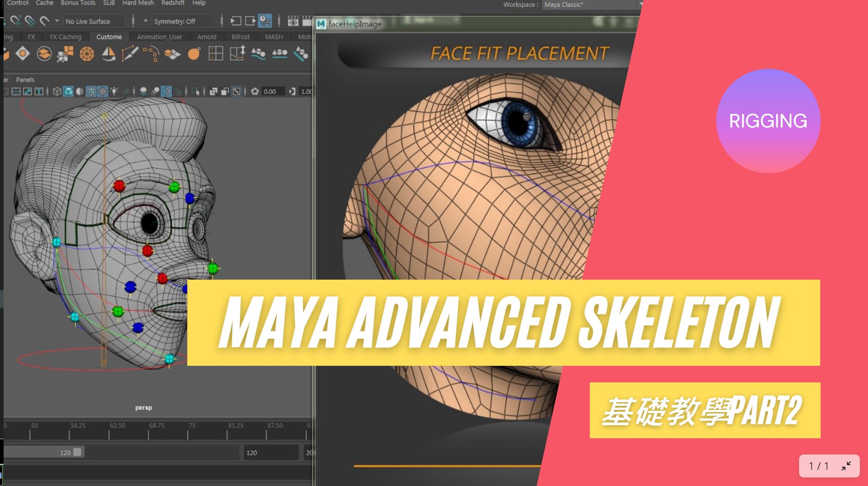Expand the snap options arrow next to magnet tools
This screenshot has height=486, width=868.
pyautogui.click(x=56, y=21)
